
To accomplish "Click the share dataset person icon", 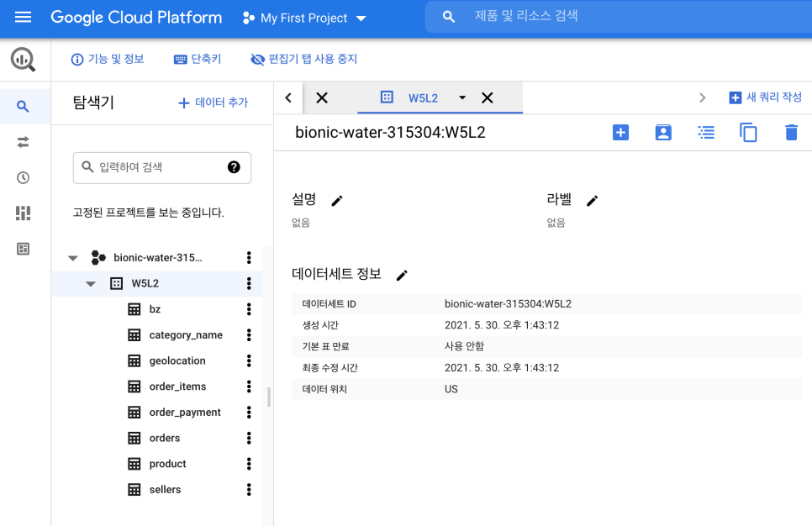I will click(x=663, y=133).
